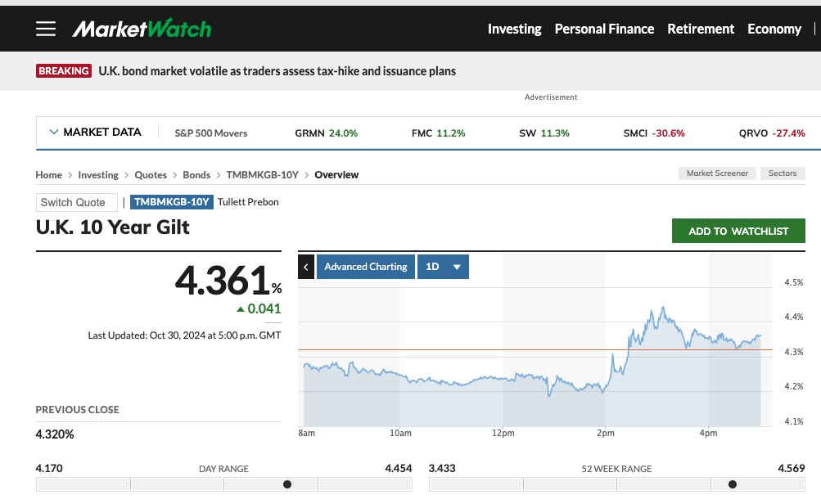
Task: Open the Economy menu
Action: point(774,29)
